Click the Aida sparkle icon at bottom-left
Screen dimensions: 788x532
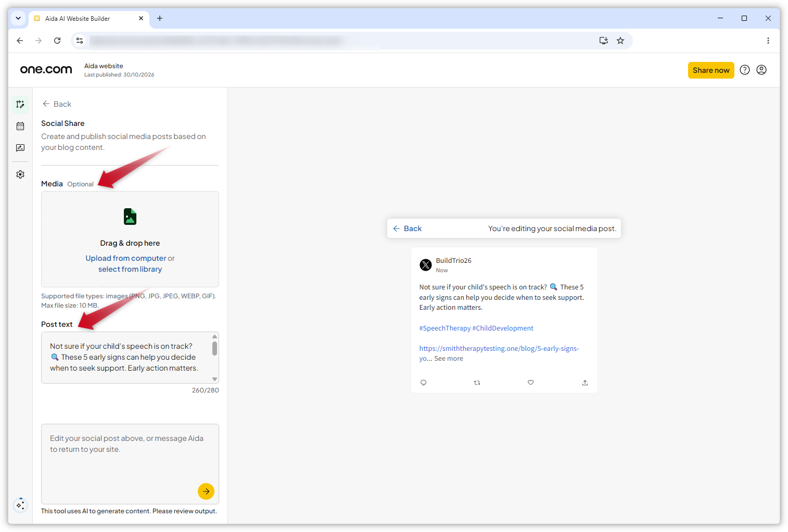20,505
